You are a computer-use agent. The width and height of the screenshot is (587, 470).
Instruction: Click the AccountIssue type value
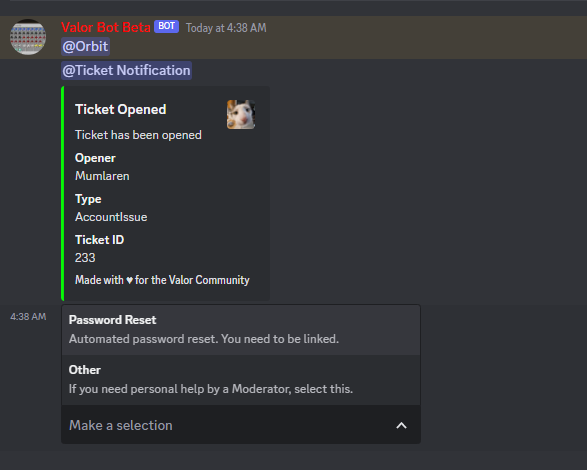(111, 217)
